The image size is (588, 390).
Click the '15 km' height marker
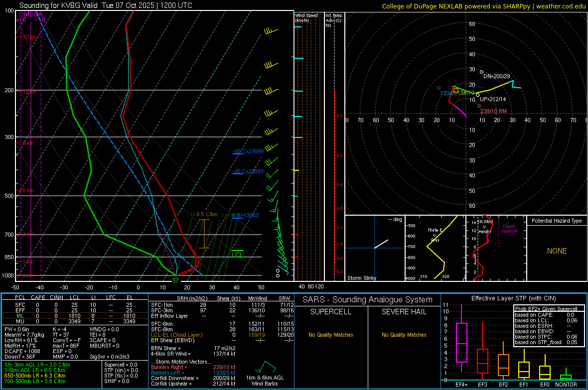29,37
